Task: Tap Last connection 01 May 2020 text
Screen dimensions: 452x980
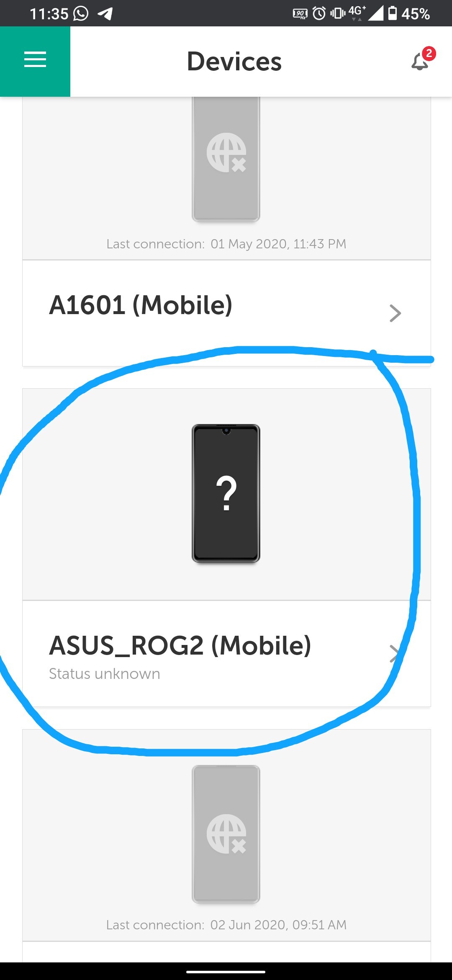Action: tap(226, 244)
